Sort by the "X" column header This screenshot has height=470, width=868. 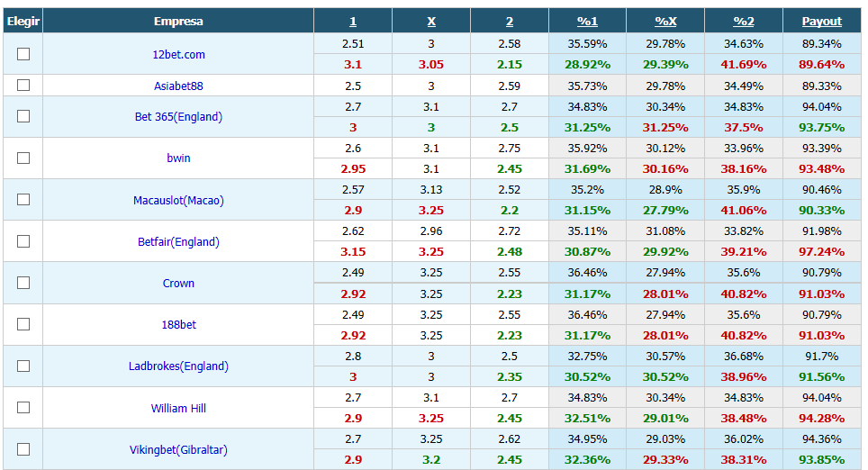point(431,21)
